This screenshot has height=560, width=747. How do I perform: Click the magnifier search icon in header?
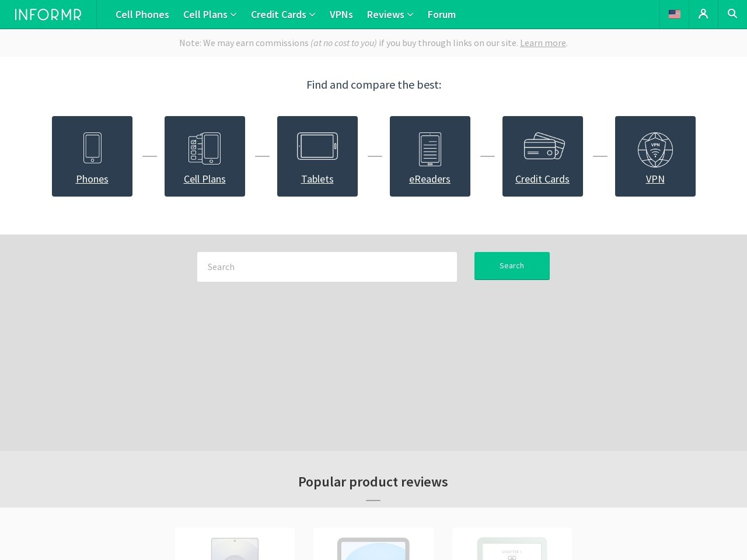point(732,13)
